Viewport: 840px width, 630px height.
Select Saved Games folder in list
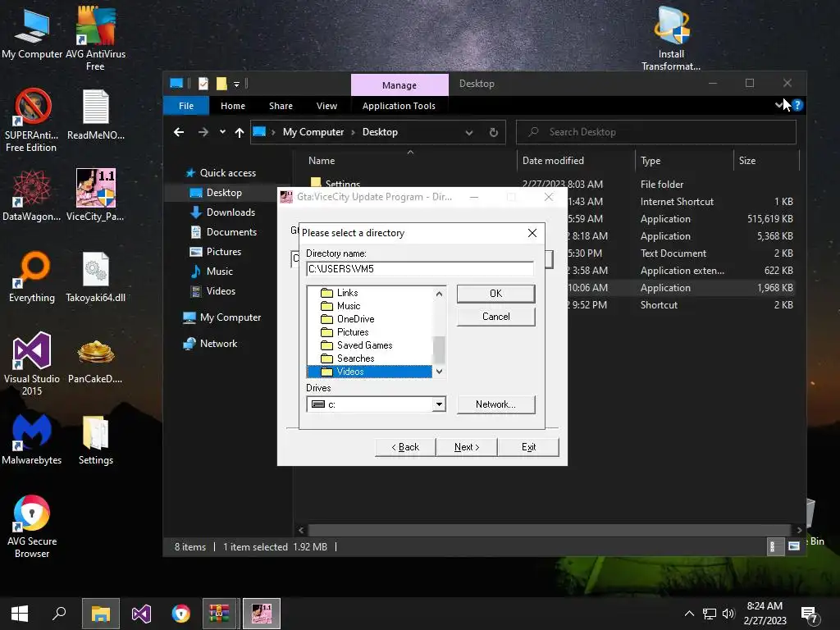point(370,345)
